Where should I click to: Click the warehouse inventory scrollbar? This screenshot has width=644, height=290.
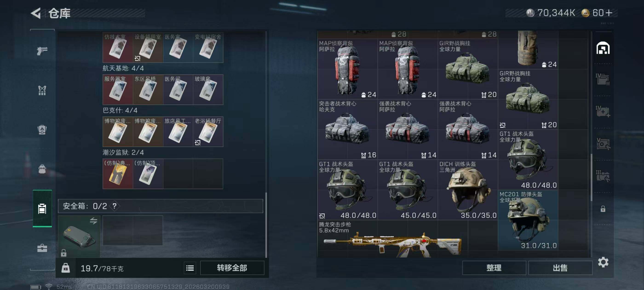tap(591, 177)
